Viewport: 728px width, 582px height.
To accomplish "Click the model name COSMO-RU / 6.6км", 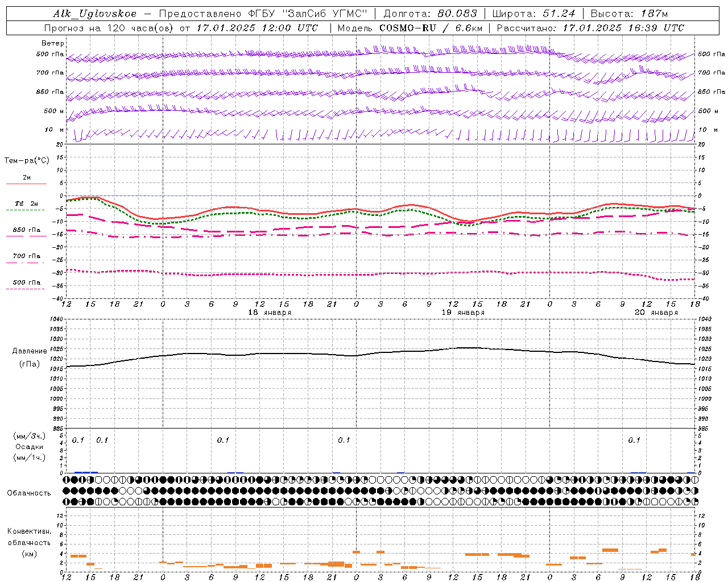I will pyautogui.click(x=431, y=28).
